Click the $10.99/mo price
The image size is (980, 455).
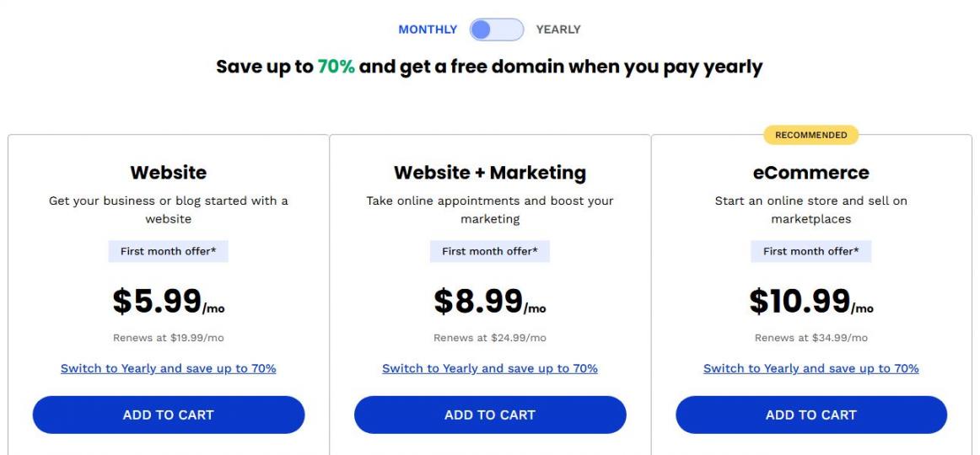click(811, 302)
